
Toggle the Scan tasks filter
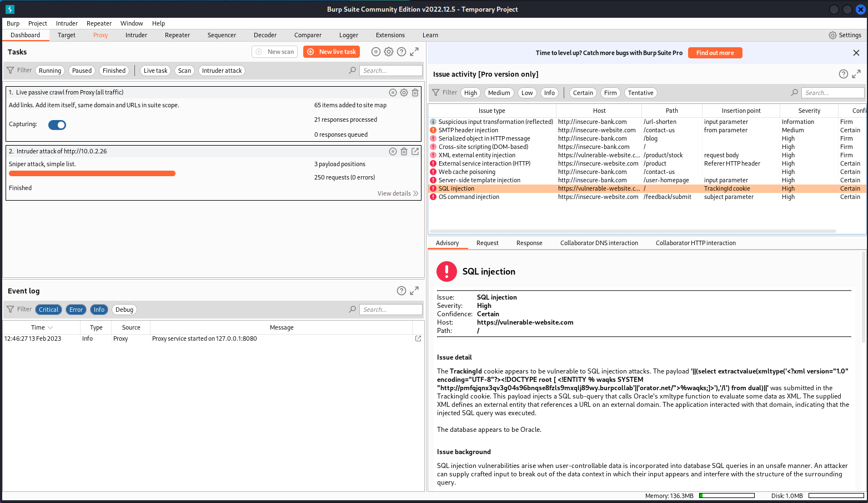click(184, 71)
